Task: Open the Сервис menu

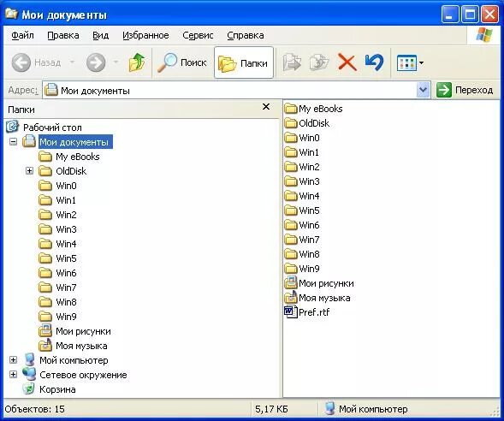Action: [198, 35]
